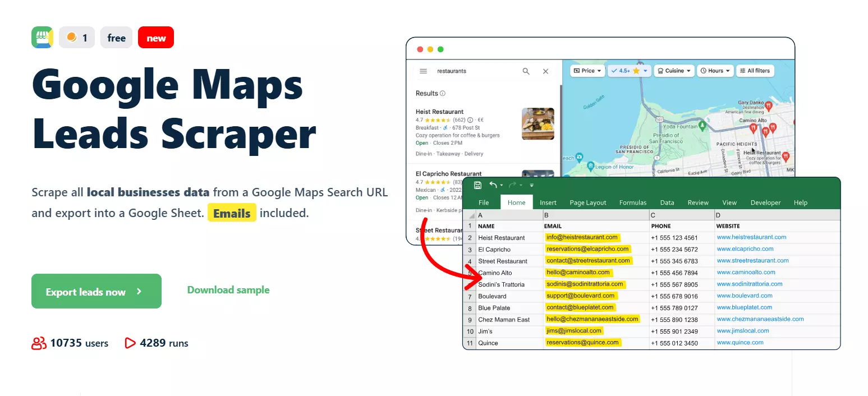
Task: Open hamburger menu in maps search bar
Action: (424, 71)
